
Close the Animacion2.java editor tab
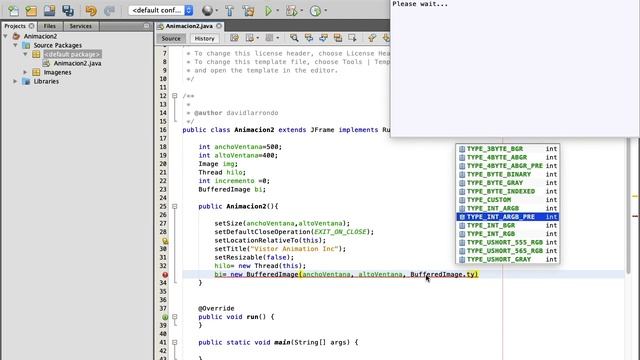(219, 26)
